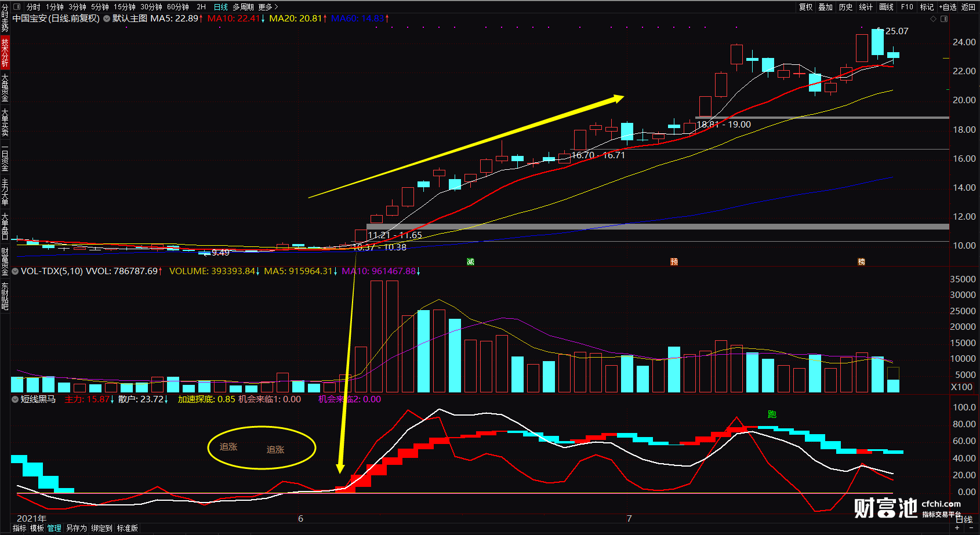
Task: Open the 多周期 multi-period view
Action: coord(244,7)
